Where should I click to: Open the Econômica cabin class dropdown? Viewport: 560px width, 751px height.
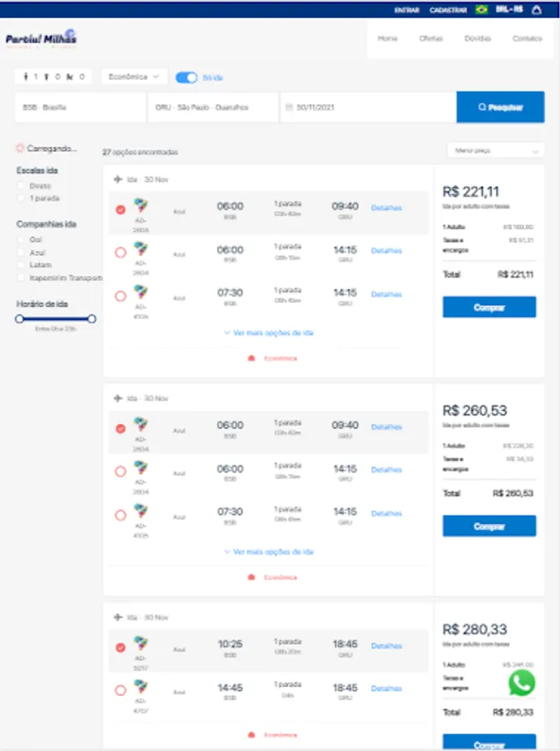click(x=134, y=77)
